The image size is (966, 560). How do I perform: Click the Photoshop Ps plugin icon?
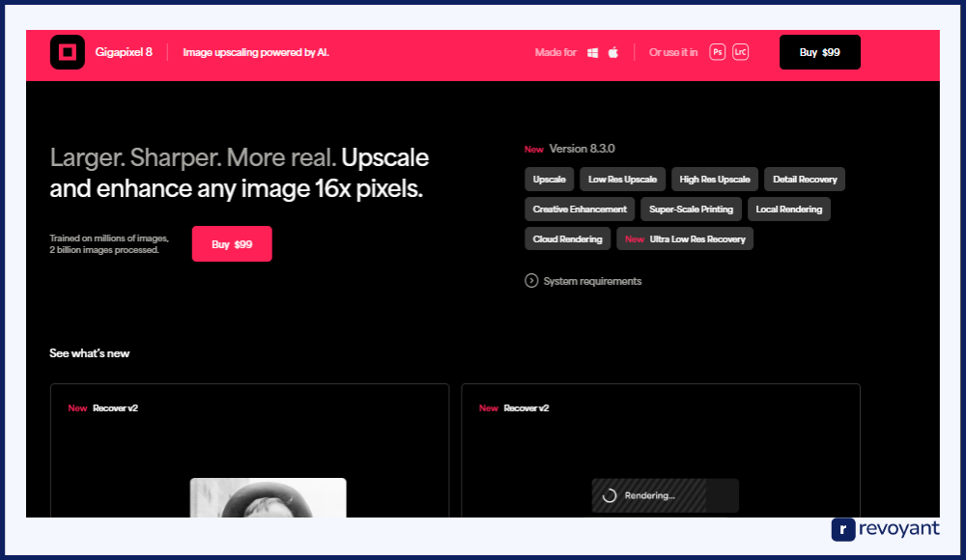point(717,52)
